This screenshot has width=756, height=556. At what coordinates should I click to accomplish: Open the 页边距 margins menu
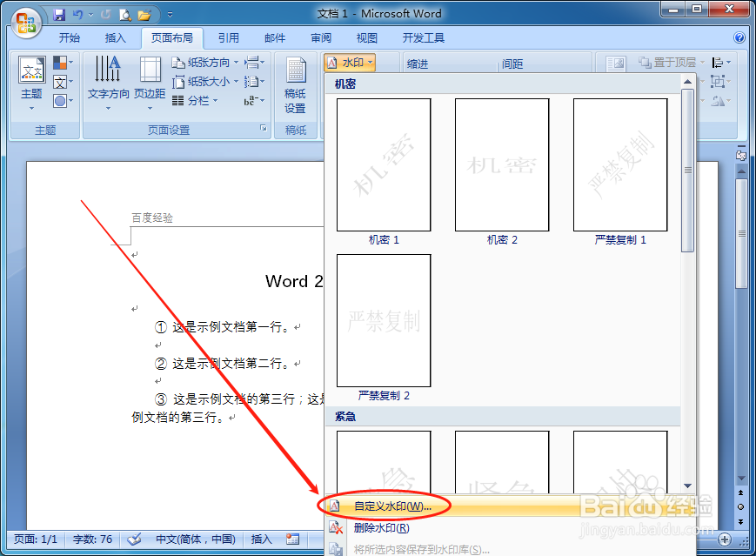click(x=150, y=83)
